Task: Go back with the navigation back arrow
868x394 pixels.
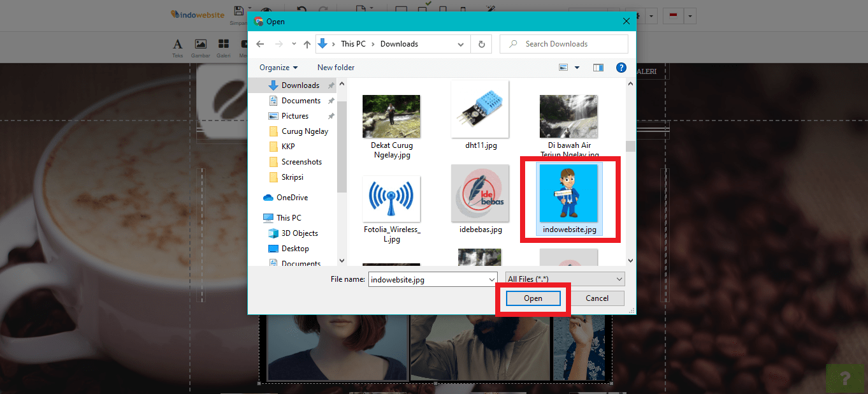Action: tap(261, 43)
